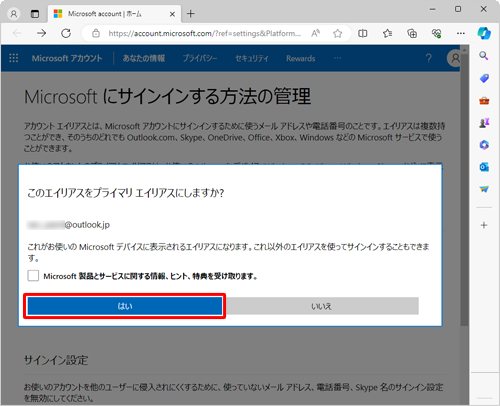Open Edge Settings and more menu

coord(461,33)
